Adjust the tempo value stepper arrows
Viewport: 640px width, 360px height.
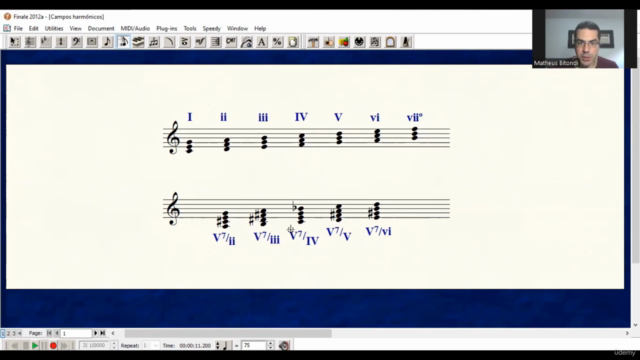coord(270,346)
